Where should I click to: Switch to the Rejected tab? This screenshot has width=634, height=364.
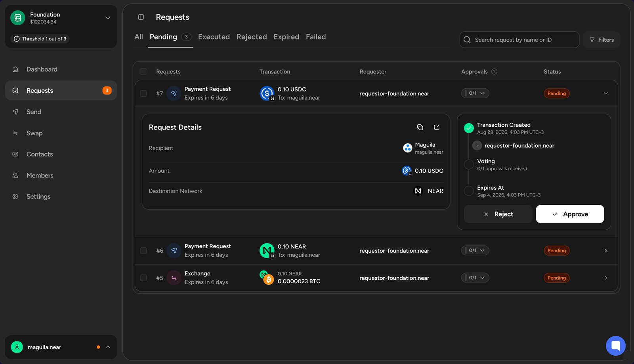pyautogui.click(x=252, y=37)
